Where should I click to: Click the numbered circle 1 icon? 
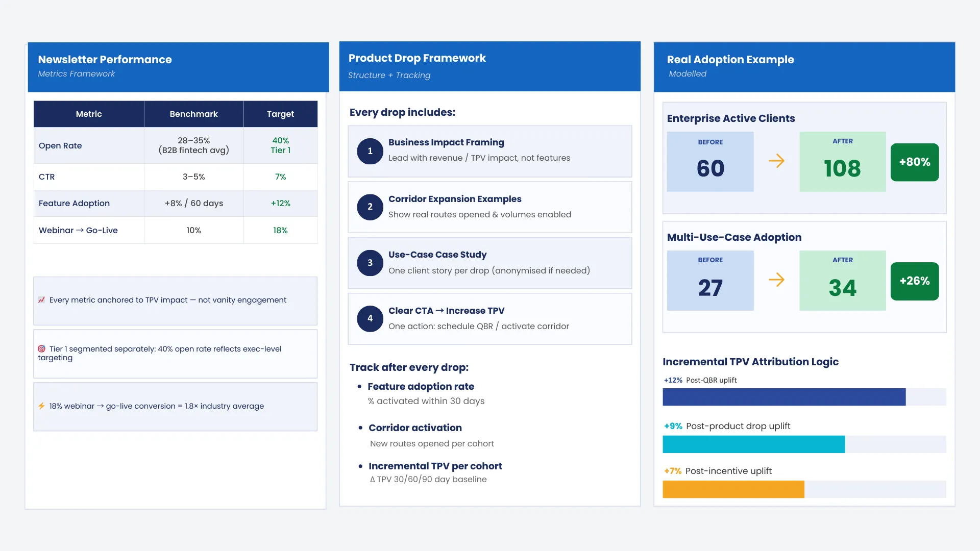(x=370, y=152)
